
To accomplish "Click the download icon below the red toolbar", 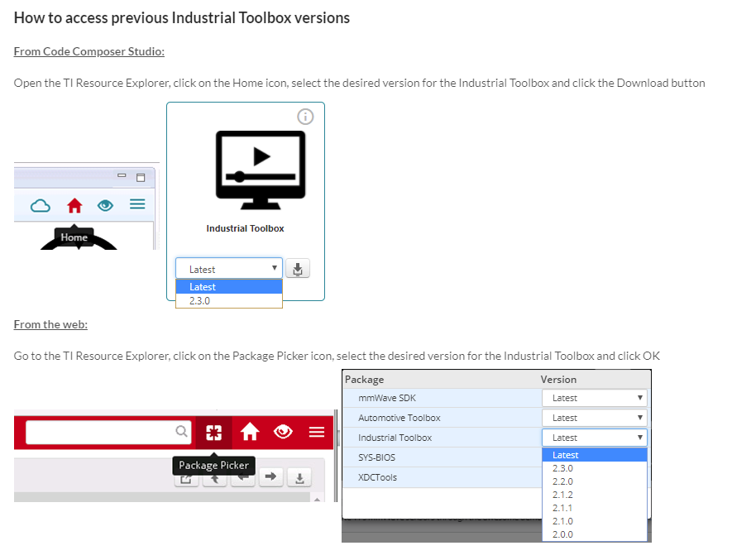I will tap(299, 478).
